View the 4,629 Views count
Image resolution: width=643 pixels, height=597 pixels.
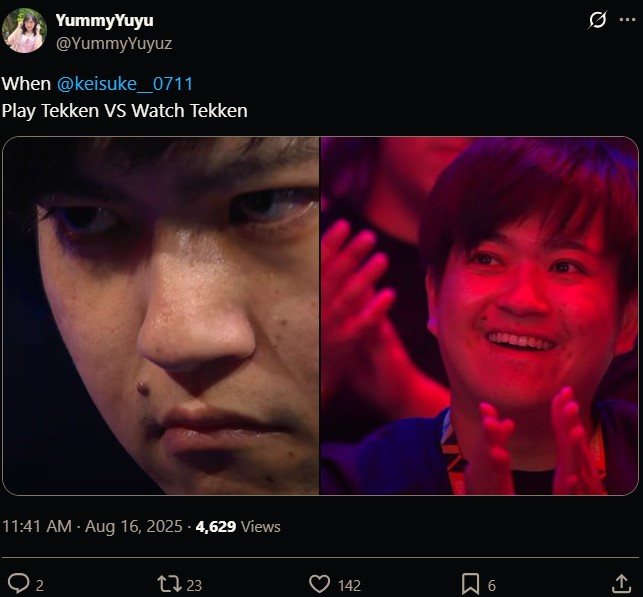tap(238, 526)
